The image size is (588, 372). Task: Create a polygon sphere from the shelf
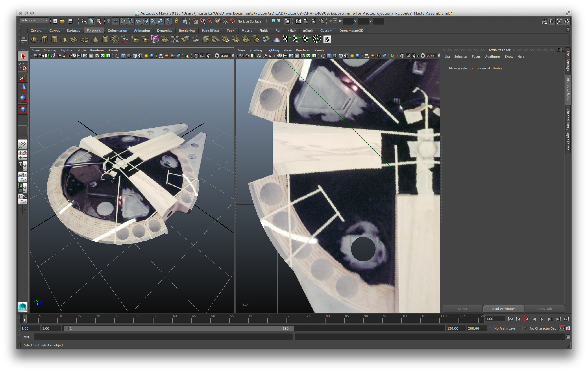click(x=34, y=39)
